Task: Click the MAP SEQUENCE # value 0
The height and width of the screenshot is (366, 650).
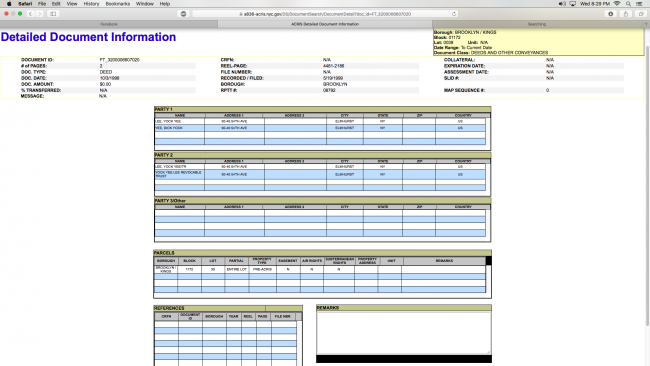Action: point(547,90)
